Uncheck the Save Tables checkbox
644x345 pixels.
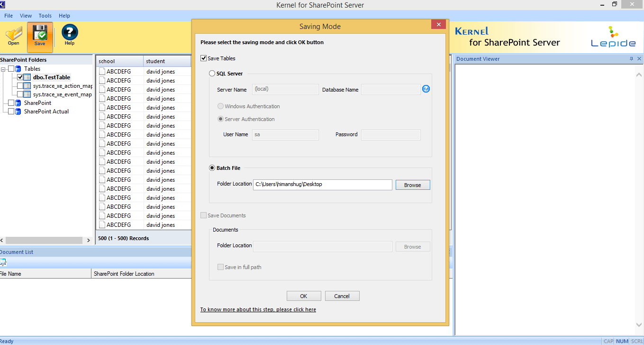[204, 58]
